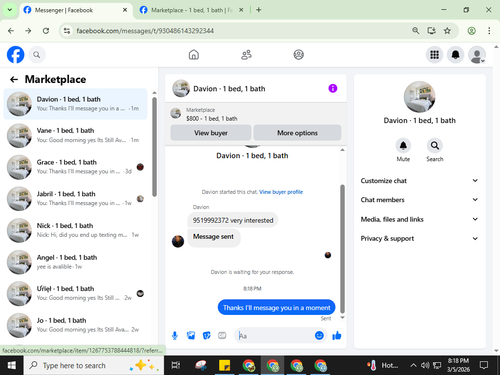Open the notifications bell in Facebook header

[455, 55]
